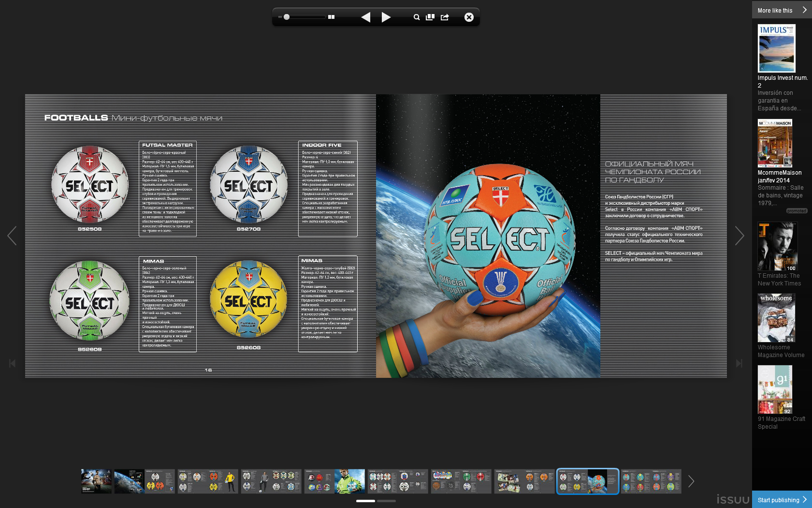The image size is (812, 508).
Task: Open Impuls Invest num. 2 publication
Action: point(776,48)
